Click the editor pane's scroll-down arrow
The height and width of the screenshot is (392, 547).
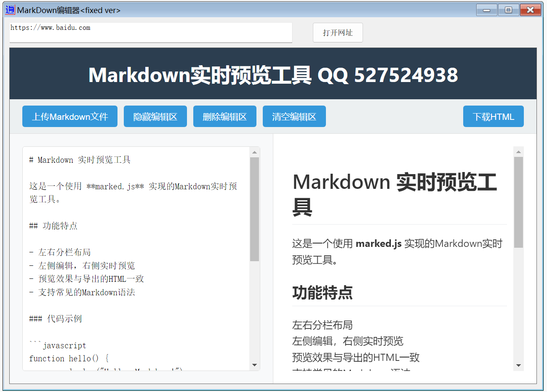click(254, 365)
